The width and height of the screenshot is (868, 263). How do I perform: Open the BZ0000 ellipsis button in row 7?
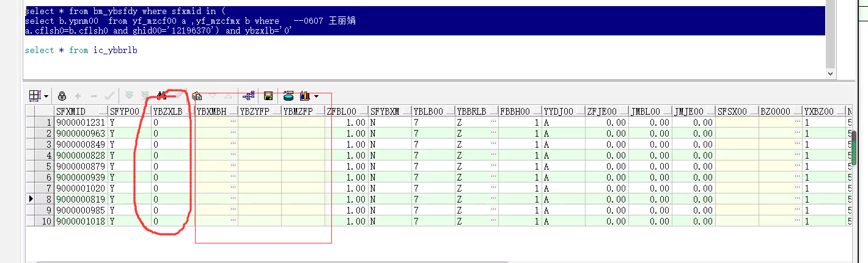(797, 188)
